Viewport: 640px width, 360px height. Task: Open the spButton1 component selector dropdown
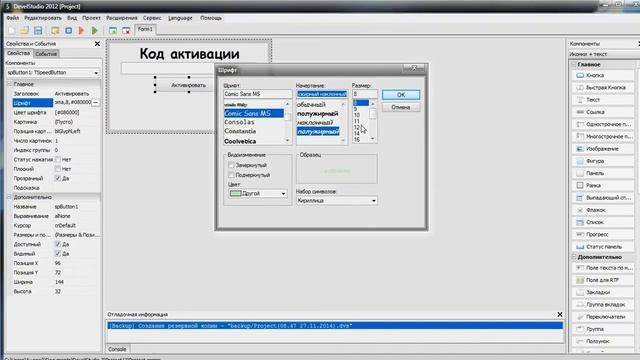coord(53,73)
